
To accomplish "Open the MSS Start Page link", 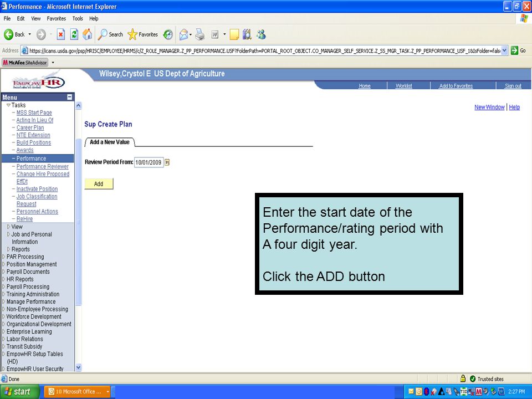I will pyautogui.click(x=34, y=112).
